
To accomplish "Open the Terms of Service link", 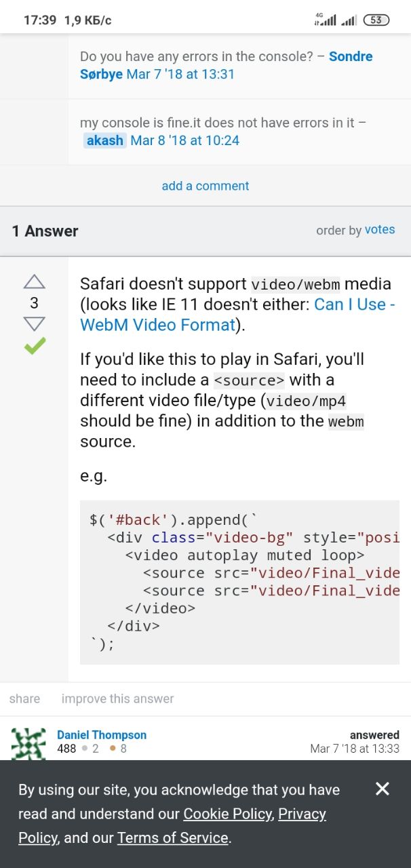I will coord(173,838).
